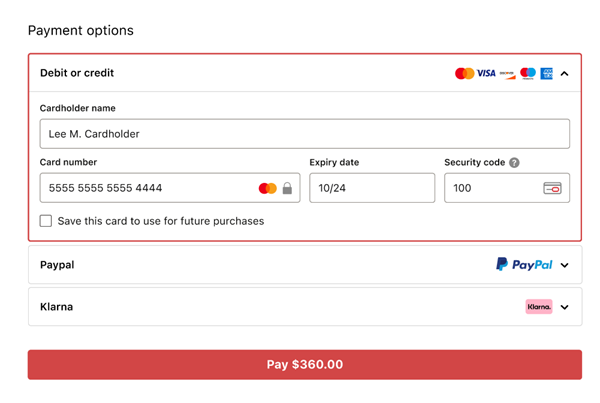Click the Maestro card logo
Image resolution: width=600 pixels, height=403 pixels.
(x=527, y=73)
